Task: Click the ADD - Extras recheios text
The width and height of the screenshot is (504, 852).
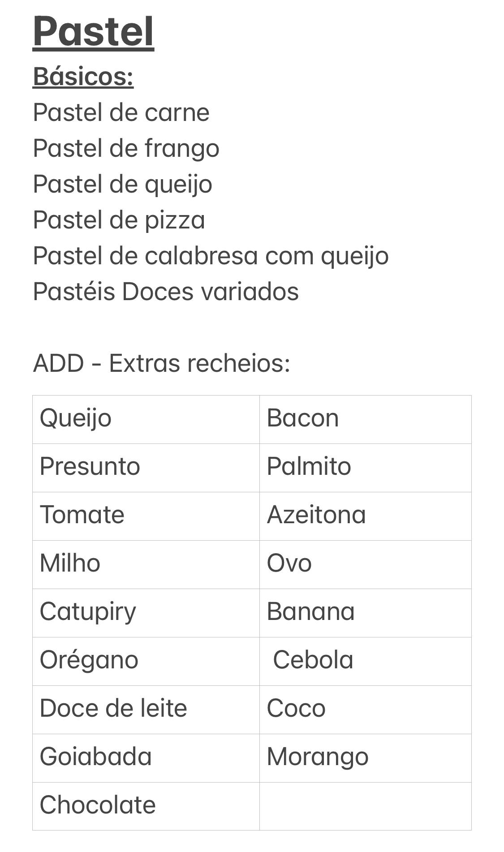Action: click(x=161, y=363)
